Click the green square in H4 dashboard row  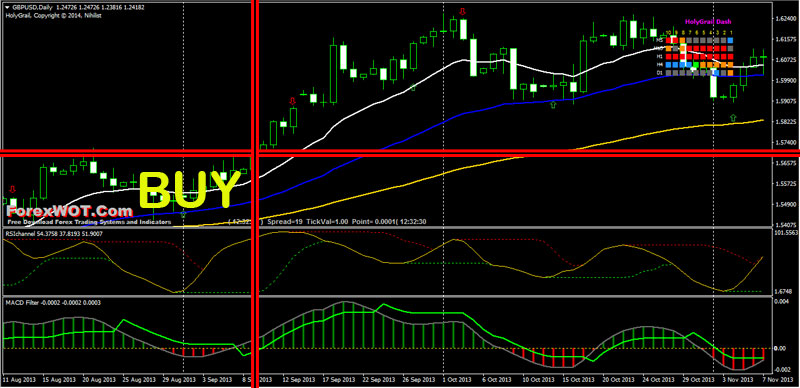[x=696, y=65]
